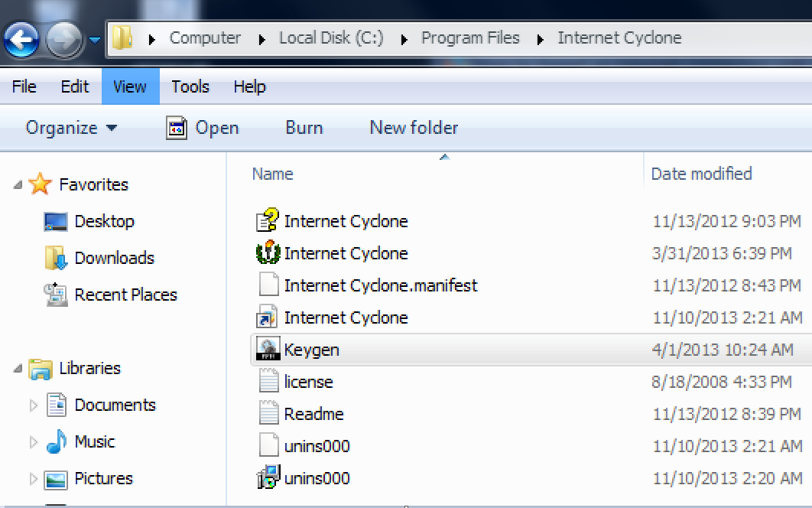812x508 pixels.
Task: Open the Edit menu
Action: [x=75, y=86]
